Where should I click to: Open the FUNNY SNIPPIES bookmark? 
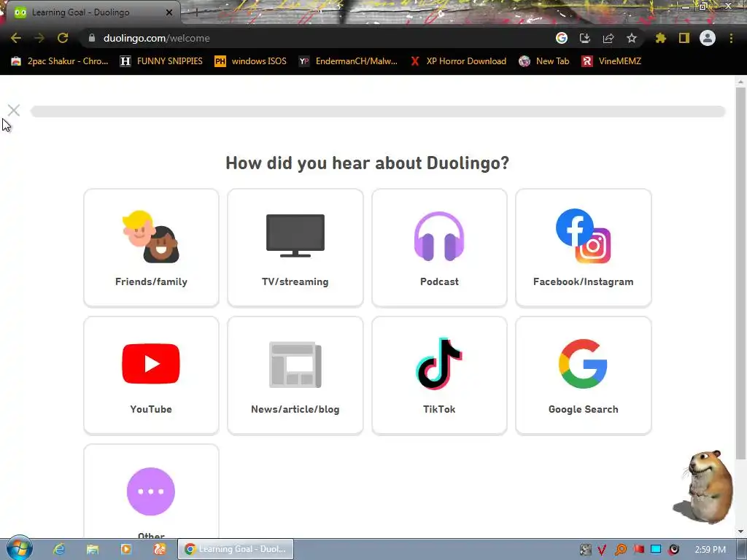(161, 61)
